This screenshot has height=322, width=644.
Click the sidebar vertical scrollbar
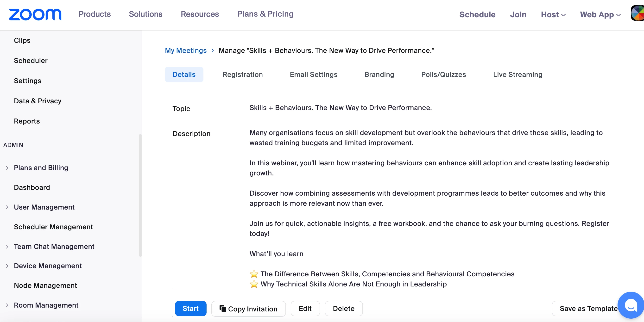tap(140, 195)
